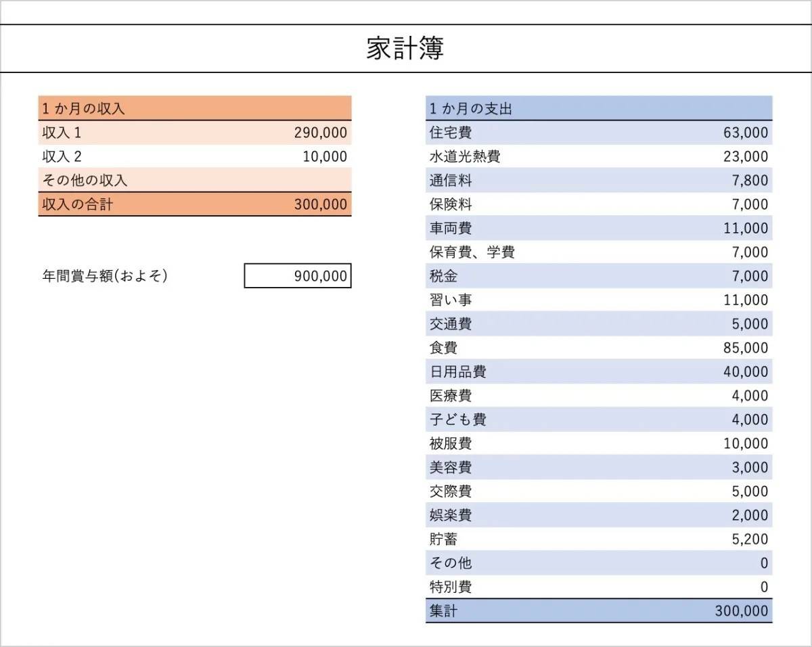Select the 交際費 label
The image size is (812, 647).
[x=451, y=491]
